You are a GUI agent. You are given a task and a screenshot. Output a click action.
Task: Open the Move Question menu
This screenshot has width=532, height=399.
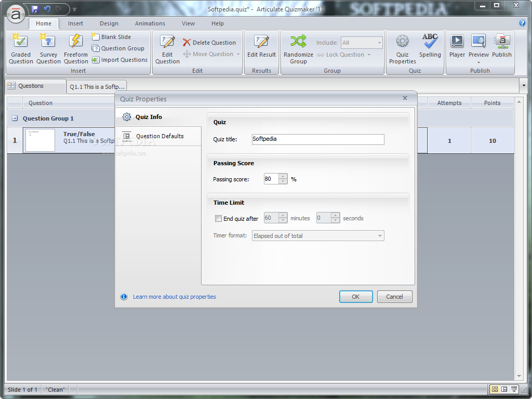[x=211, y=54]
